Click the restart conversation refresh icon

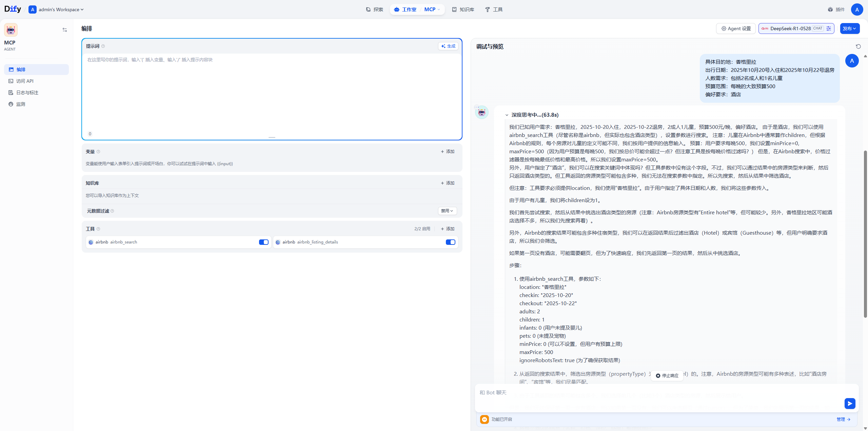(858, 46)
